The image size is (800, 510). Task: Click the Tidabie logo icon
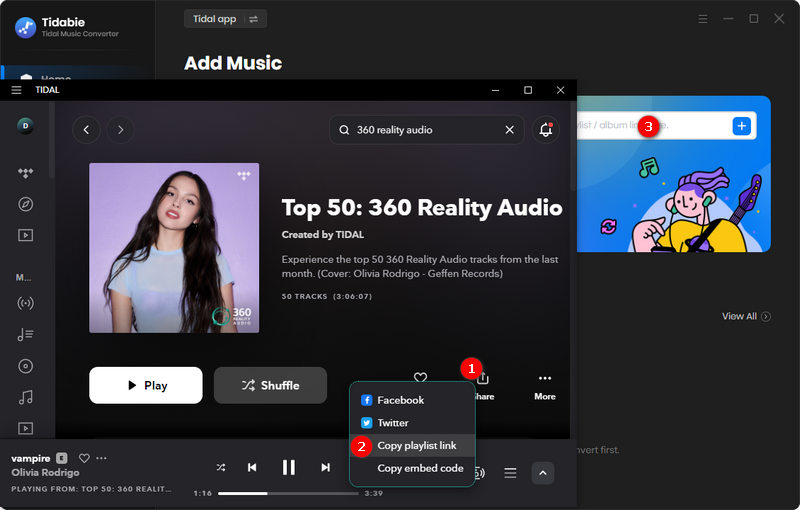(x=26, y=28)
